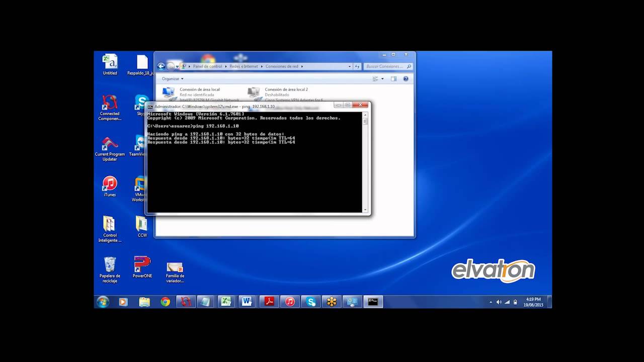Select Panel de control in the address bar
This screenshot has width=644, height=362.
click(207, 66)
